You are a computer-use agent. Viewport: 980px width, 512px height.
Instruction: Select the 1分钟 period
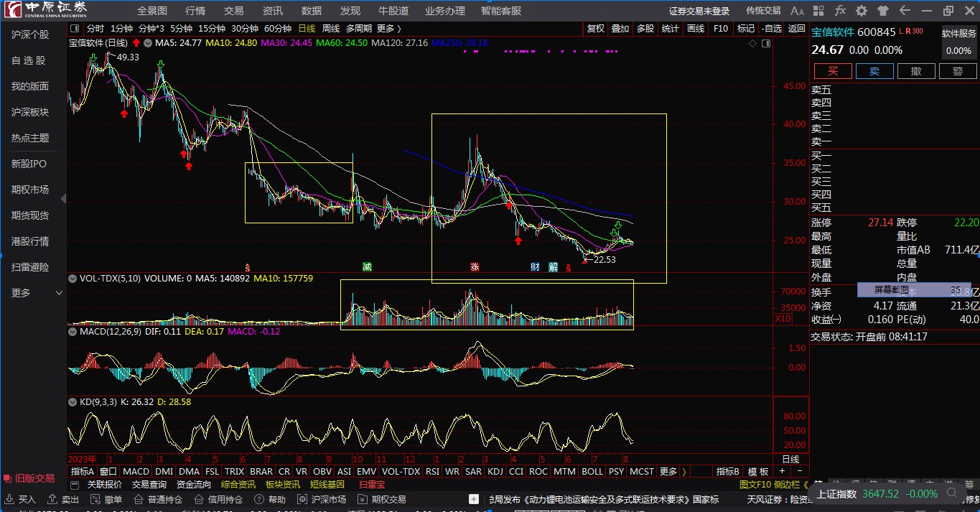click(121, 29)
